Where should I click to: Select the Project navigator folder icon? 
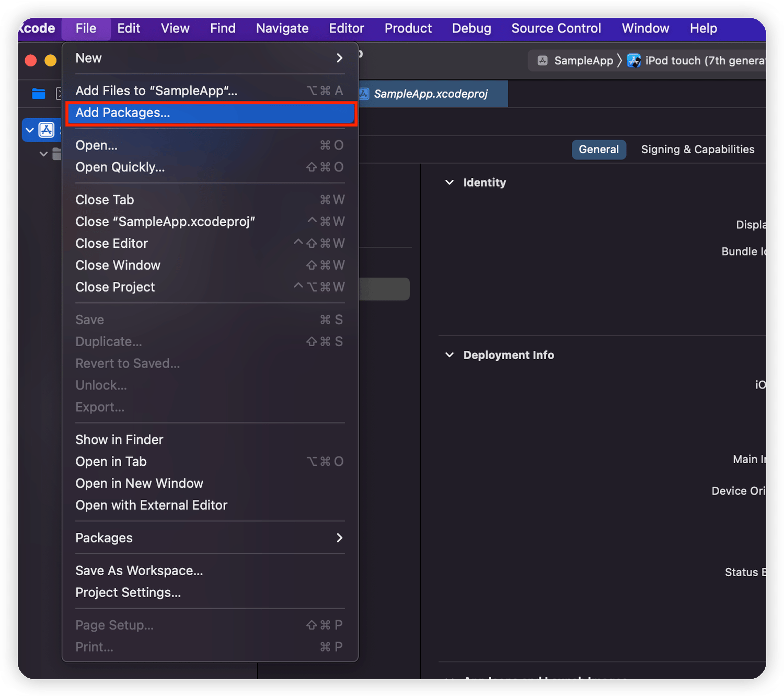[x=39, y=94]
